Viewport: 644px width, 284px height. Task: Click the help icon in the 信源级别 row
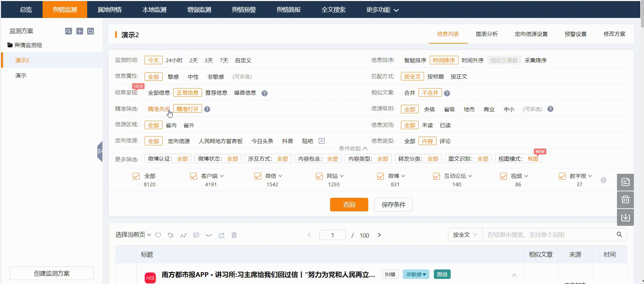(x=550, y=109)
